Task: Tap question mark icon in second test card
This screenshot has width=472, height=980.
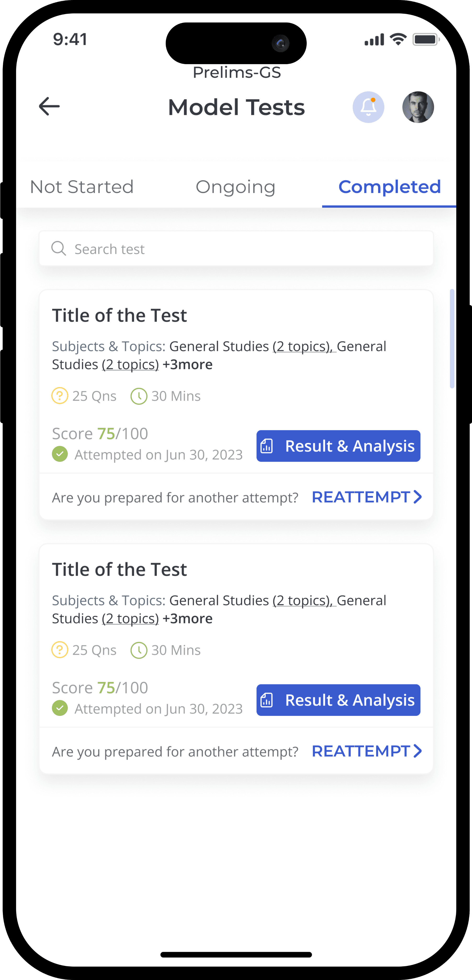Action: (60, 650)
